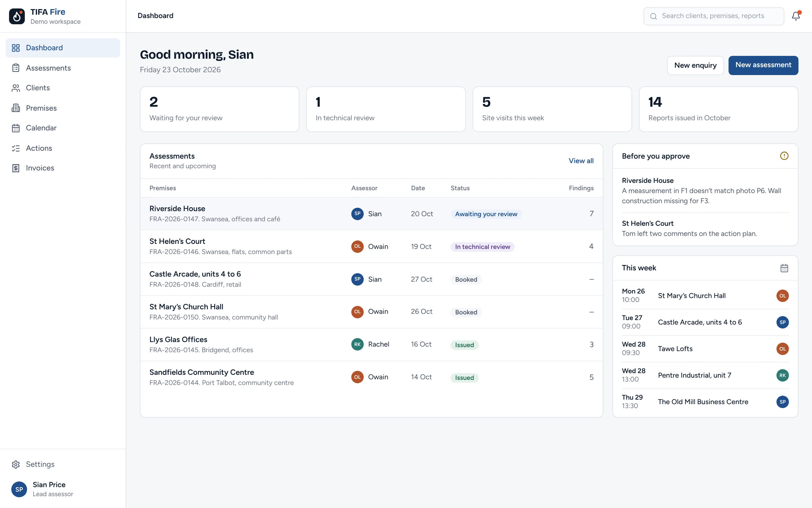Screen dimensions: 812x508
Task: Click the New enquiry button
Action: (x=695, y=65)
